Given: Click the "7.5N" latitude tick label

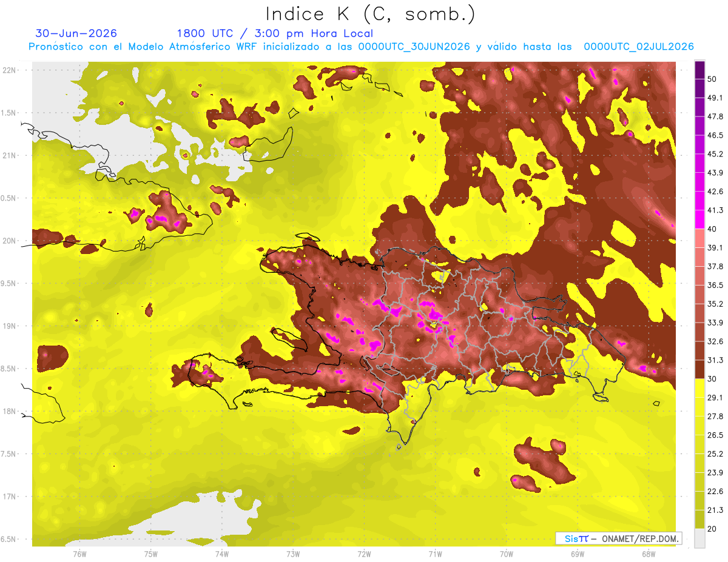Looking at the screenshot, I should pyautogui.click(x=8, y=453).
